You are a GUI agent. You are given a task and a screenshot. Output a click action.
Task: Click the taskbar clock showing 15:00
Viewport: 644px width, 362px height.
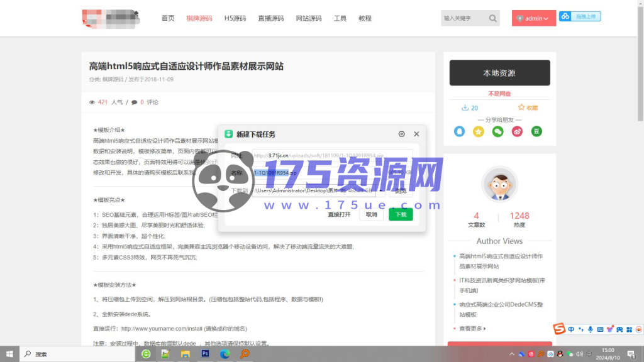(x=608, y=354)
